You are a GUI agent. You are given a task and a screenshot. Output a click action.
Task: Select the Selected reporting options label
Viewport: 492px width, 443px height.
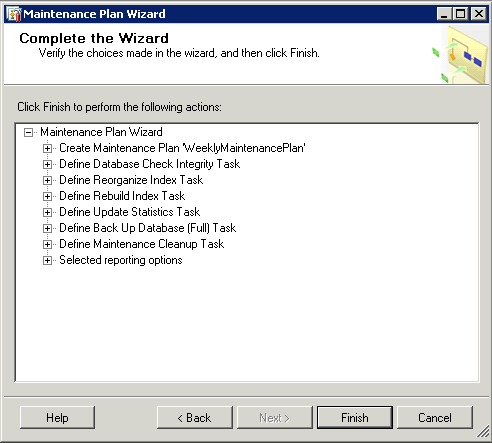pyautogui.click(x=121, y=260)
